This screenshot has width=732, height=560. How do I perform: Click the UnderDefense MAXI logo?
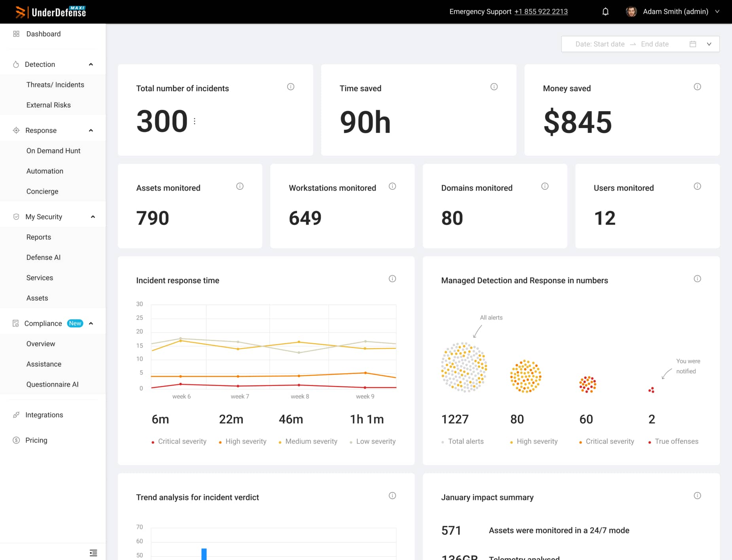pyautogui.click(x=51, y=12)
